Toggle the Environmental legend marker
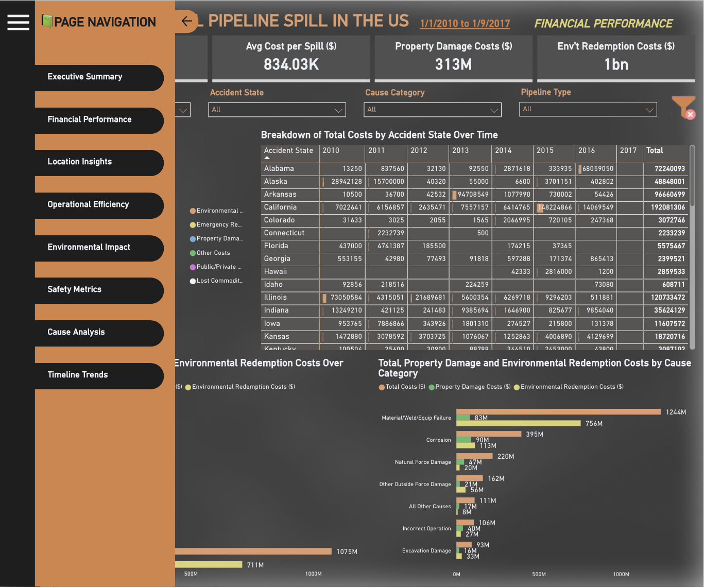The image size is (704, 588). pos(193,211)
